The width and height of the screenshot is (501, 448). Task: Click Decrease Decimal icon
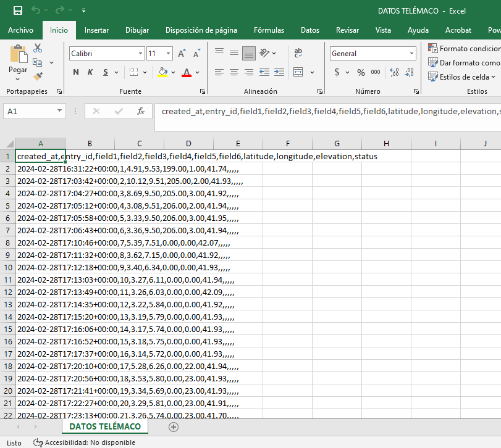(x=410, y=72)
